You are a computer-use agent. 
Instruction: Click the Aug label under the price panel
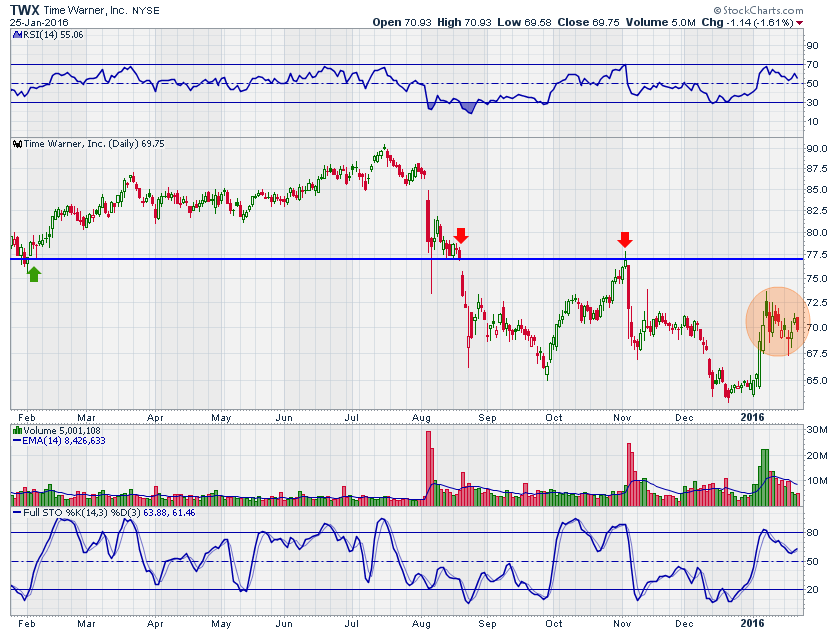pos(421,418)
